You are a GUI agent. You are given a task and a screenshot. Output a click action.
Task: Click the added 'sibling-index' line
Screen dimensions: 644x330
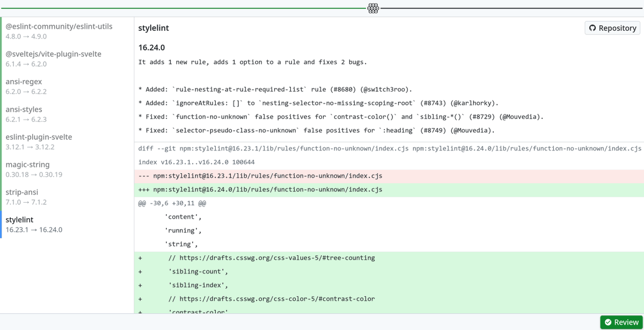[389, 285]
